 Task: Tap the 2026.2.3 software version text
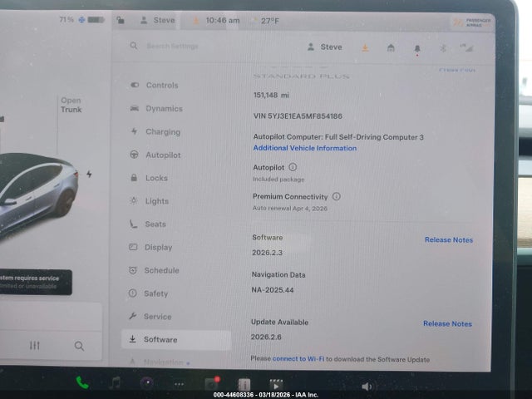(267, 253)
